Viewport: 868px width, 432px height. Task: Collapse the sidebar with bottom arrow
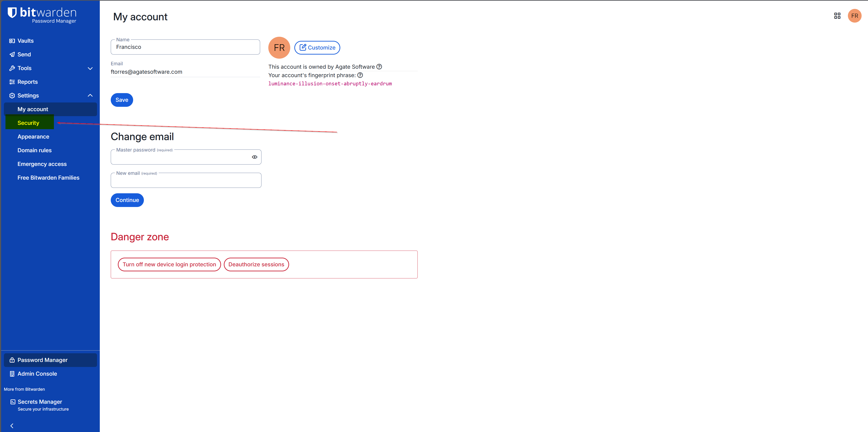click(12, 426)
